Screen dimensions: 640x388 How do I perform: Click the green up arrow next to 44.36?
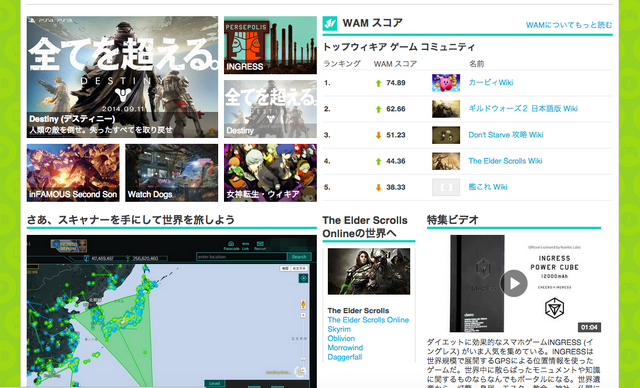pos(378,162)
